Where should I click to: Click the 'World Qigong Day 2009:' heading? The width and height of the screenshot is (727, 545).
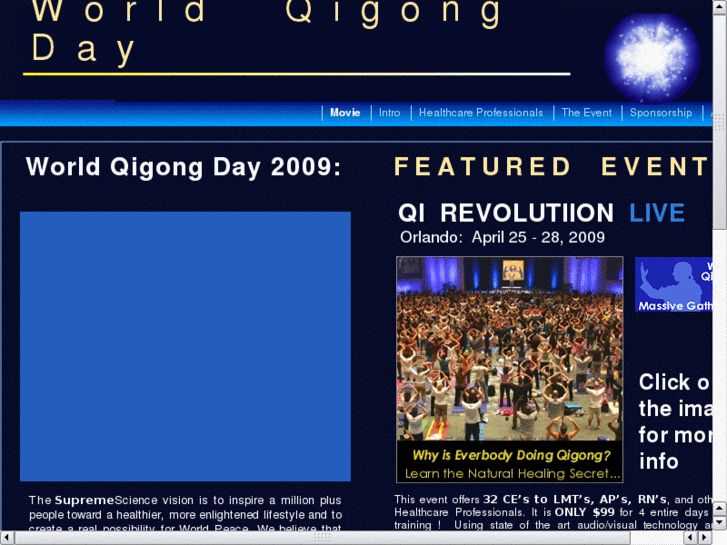click(x=184, y=167)
